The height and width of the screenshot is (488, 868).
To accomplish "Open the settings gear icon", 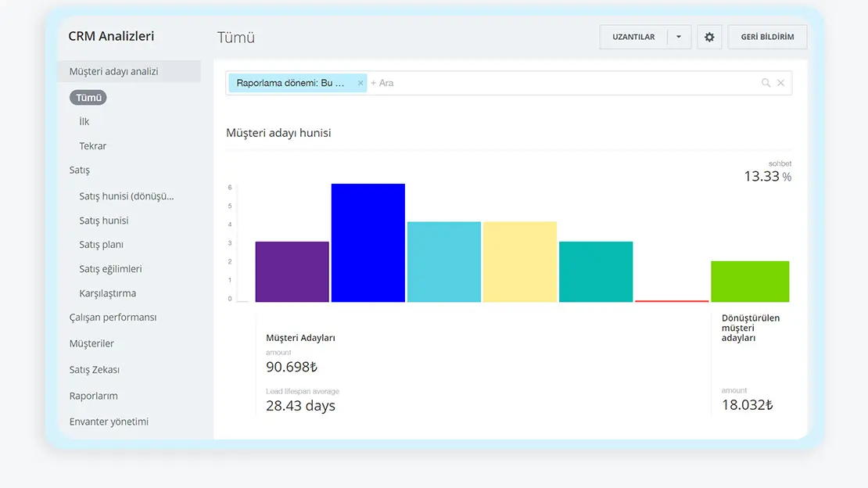I will (x=709, y=37).
